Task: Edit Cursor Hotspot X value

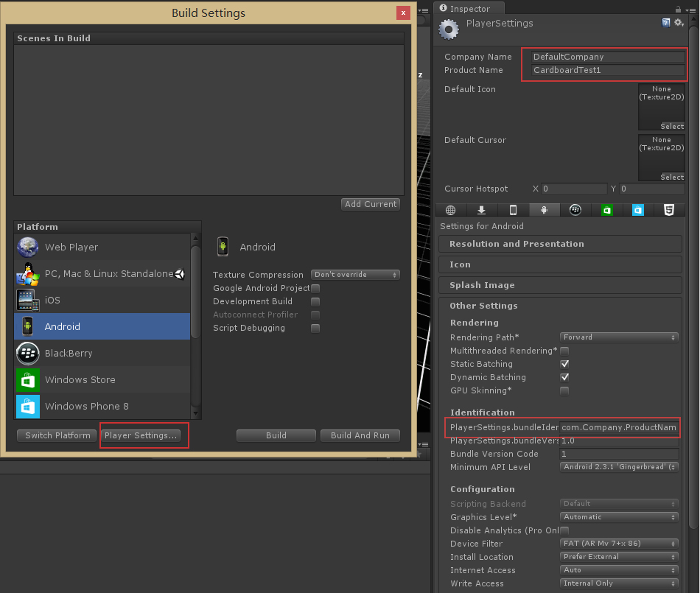Action: point(574,189)
